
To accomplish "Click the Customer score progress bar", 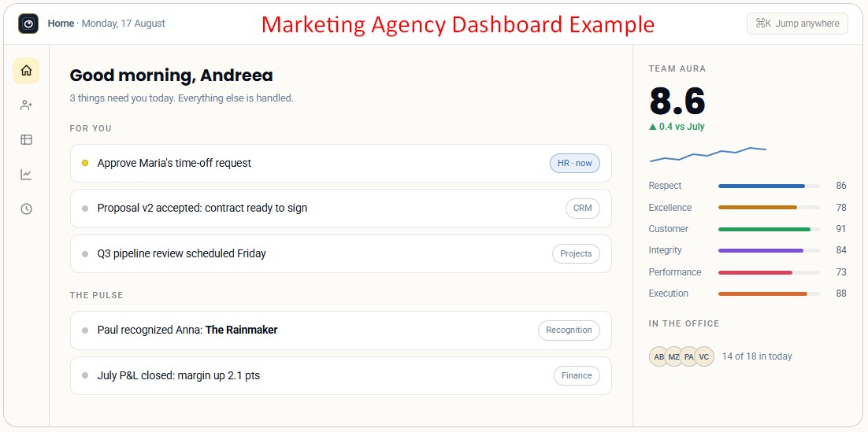I will pyautogui.click(x=769, y=229).
